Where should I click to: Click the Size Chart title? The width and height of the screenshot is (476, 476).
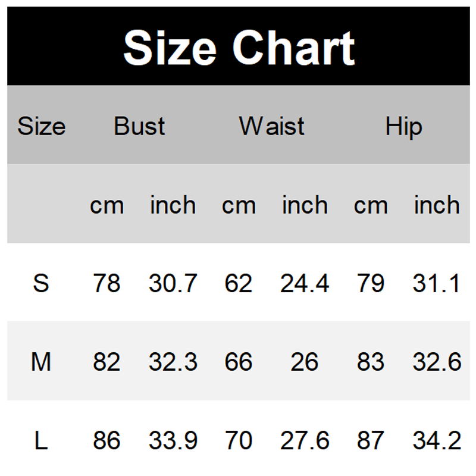tap(239, 48)
